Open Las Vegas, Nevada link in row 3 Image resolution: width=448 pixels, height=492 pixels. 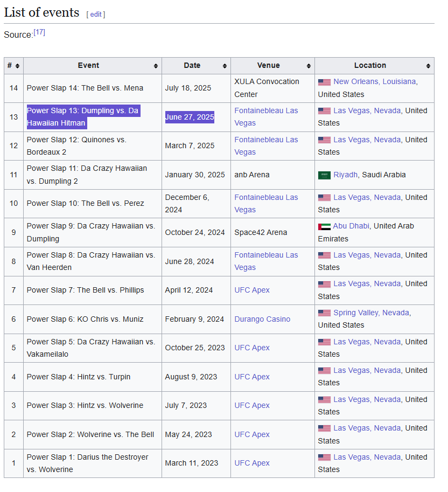click(x=367, y=399)
